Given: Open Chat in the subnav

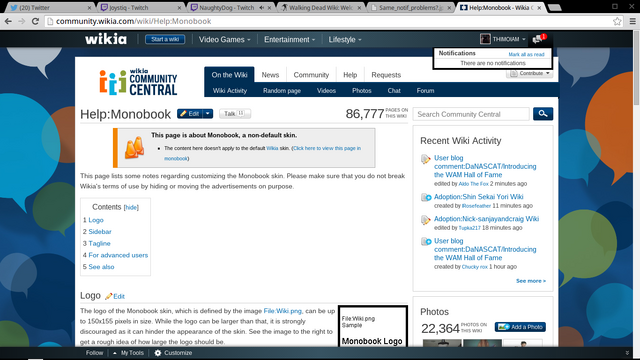Looking at the screenshot, I should (x=394, y=91).
